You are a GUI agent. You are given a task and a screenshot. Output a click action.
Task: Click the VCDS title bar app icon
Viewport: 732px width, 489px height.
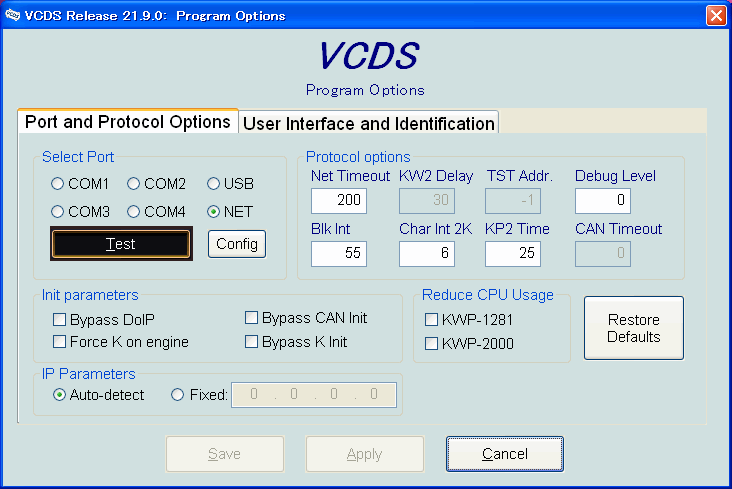point(13,15)
